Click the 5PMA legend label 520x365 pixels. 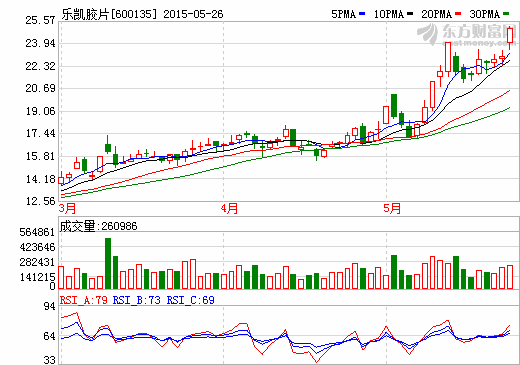[344, 14]
